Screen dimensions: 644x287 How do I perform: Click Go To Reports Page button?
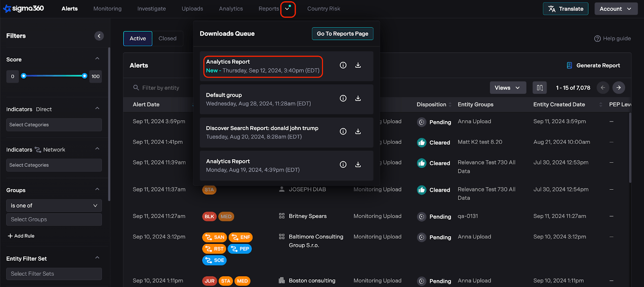click(x=343, y=34)
